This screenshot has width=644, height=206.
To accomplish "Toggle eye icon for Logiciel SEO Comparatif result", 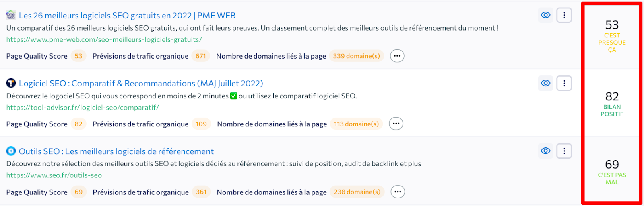I will (x=545, y=83).
